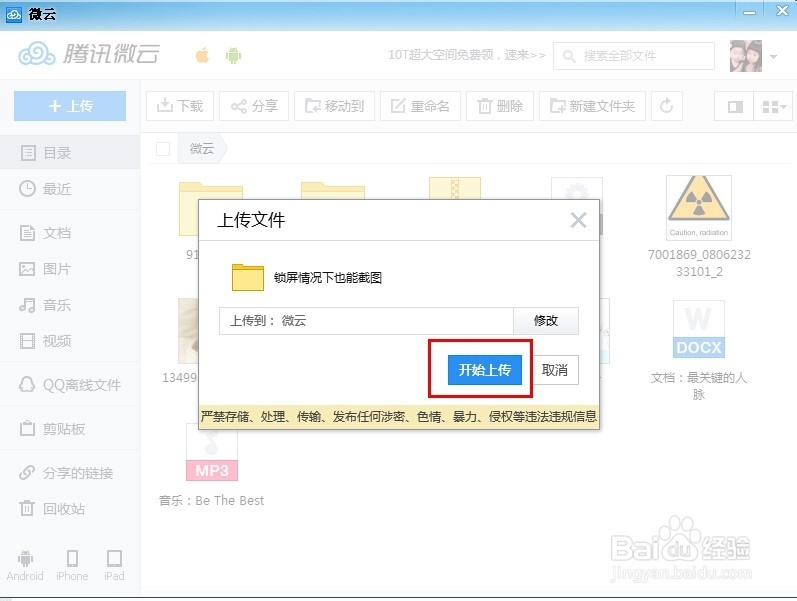The image size is (797, 601).
Task: Click 修改 to change upload destination
Action: tap(546, 321)
